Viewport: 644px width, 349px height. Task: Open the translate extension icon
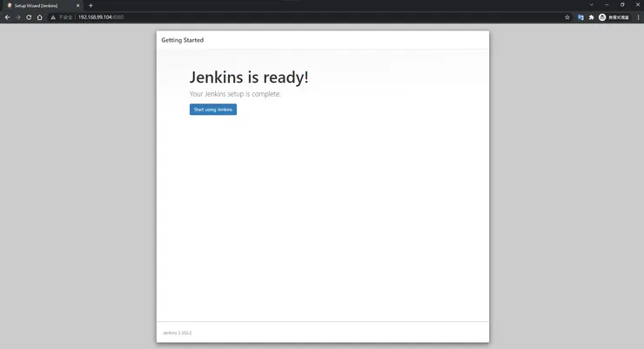[580, 17]
